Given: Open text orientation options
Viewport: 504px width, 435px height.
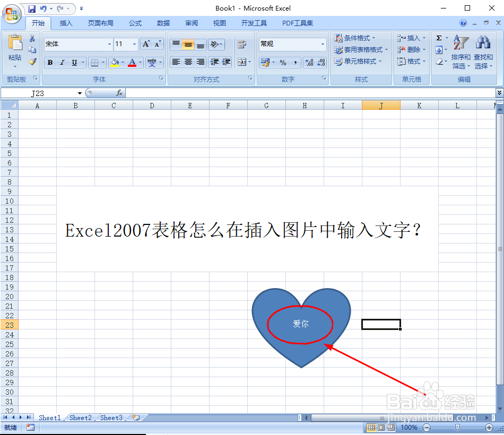Looking at the screenshot, I should [216, 44].
